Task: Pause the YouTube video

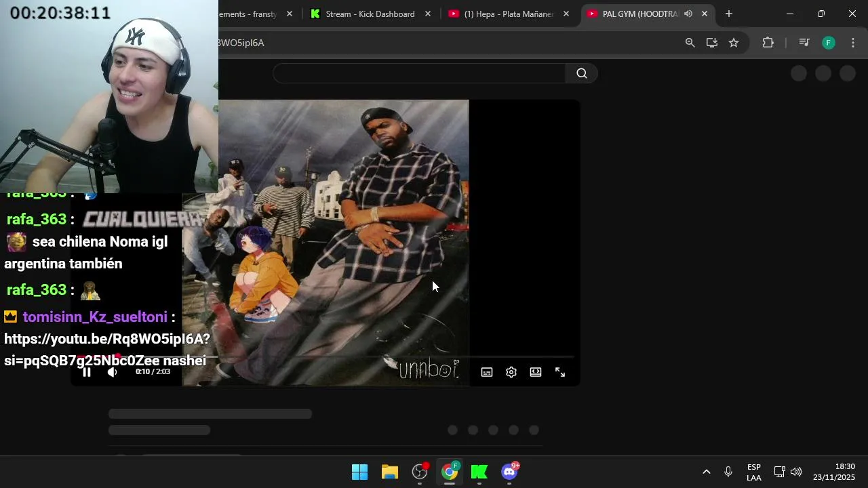Action: (87, 372)
